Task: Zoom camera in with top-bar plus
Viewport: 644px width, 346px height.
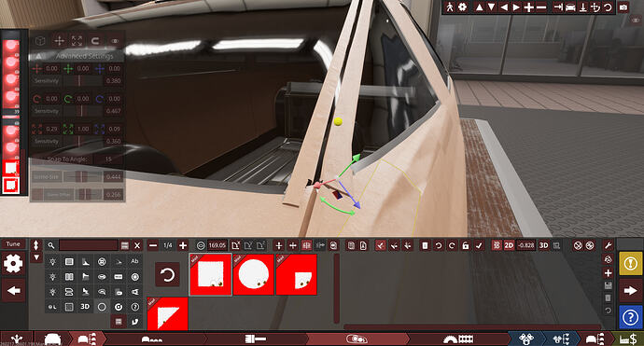Action: point(529,7)
